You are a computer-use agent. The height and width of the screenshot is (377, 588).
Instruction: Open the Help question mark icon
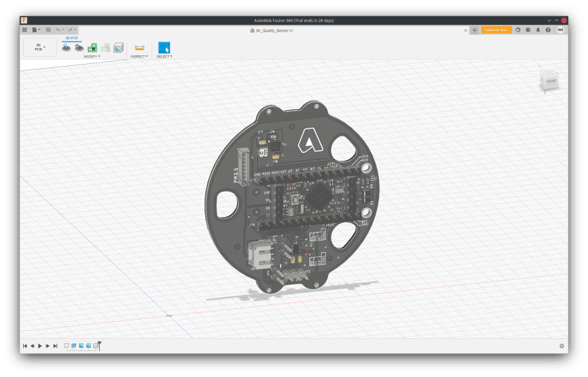[x=549, y=30]
